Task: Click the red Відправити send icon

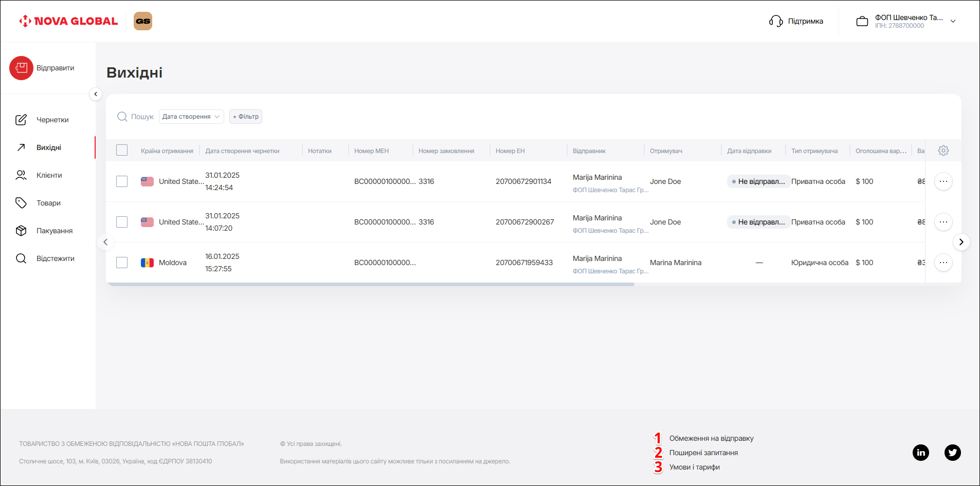Action: (x=21, y=68)
